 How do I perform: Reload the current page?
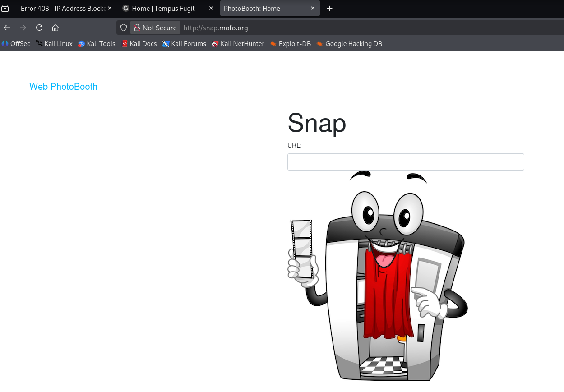(39, 28)
